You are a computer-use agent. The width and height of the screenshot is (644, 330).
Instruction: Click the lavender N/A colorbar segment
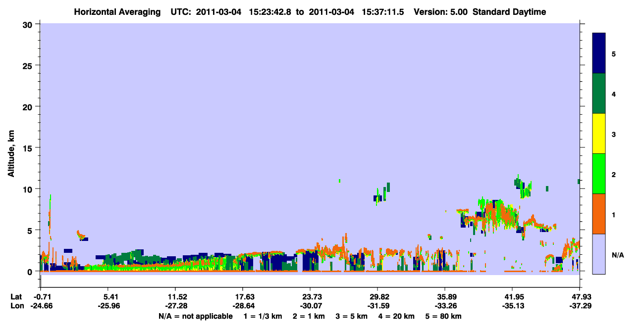click(x=599, y=254)
